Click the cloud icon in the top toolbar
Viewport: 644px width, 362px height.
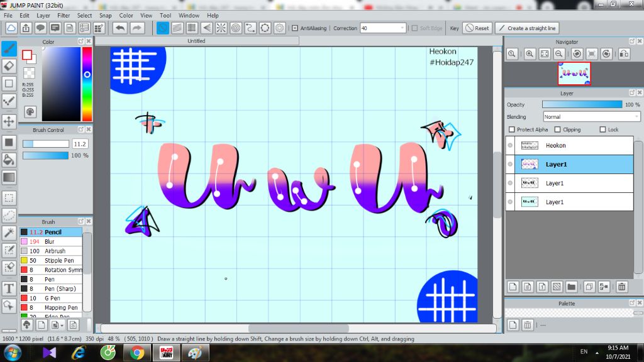click(11, 28)
